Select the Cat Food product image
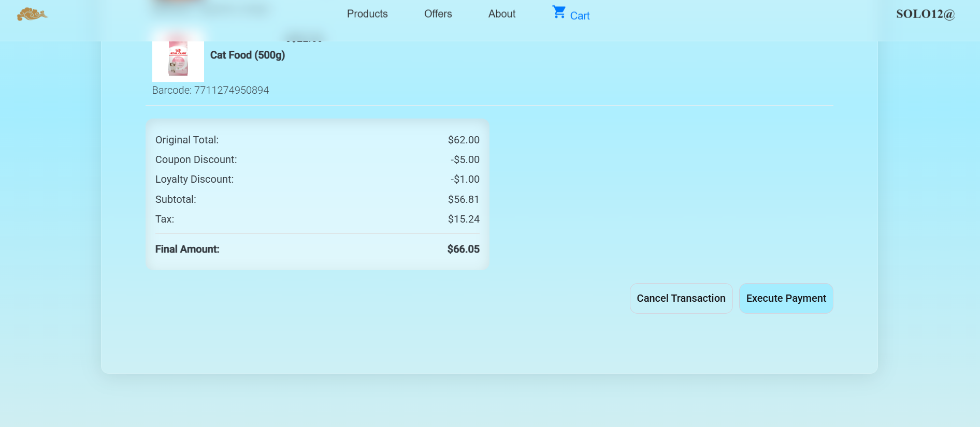 178,61
